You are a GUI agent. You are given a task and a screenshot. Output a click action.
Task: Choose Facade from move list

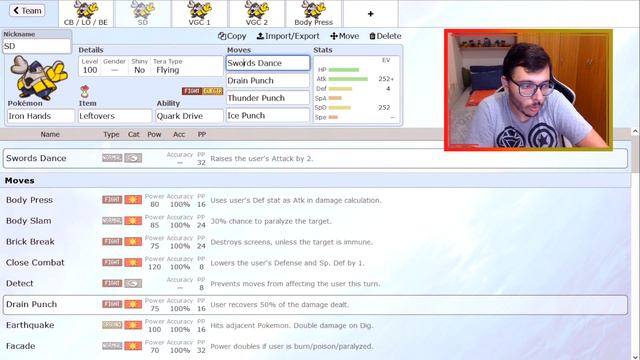[315, 346]
